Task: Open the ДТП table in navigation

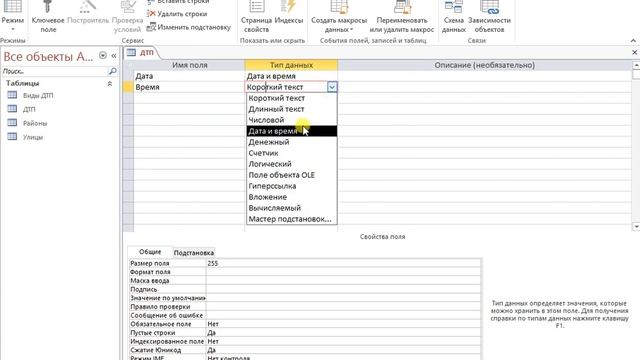Action: click(x=29, y=109)
